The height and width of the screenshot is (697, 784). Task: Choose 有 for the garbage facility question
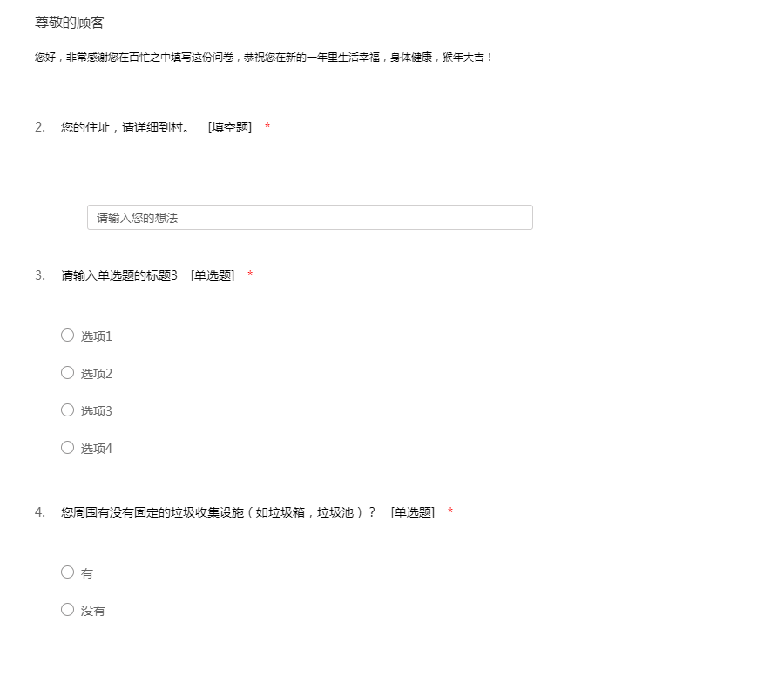(x=67, y=572)
